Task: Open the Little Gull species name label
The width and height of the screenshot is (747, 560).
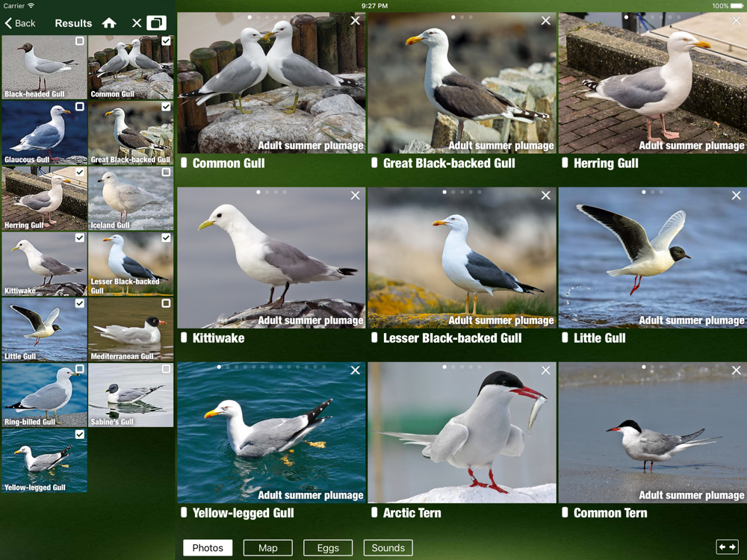Action: coord(600,338)
